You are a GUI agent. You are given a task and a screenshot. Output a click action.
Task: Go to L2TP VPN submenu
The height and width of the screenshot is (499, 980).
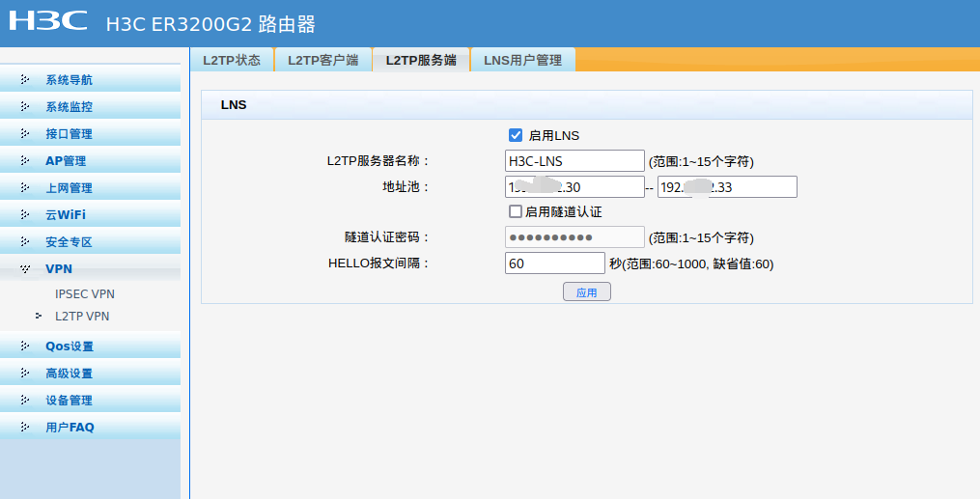pyautogui.click(x=82, y=316)
